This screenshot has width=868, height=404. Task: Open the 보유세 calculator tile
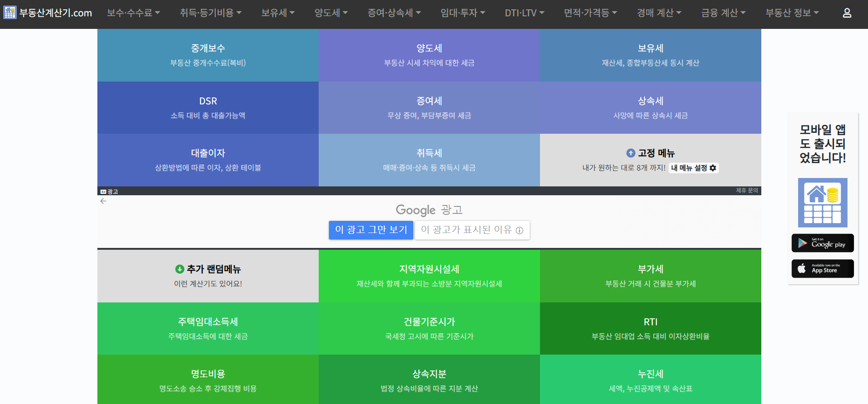(x=650, y=55)
